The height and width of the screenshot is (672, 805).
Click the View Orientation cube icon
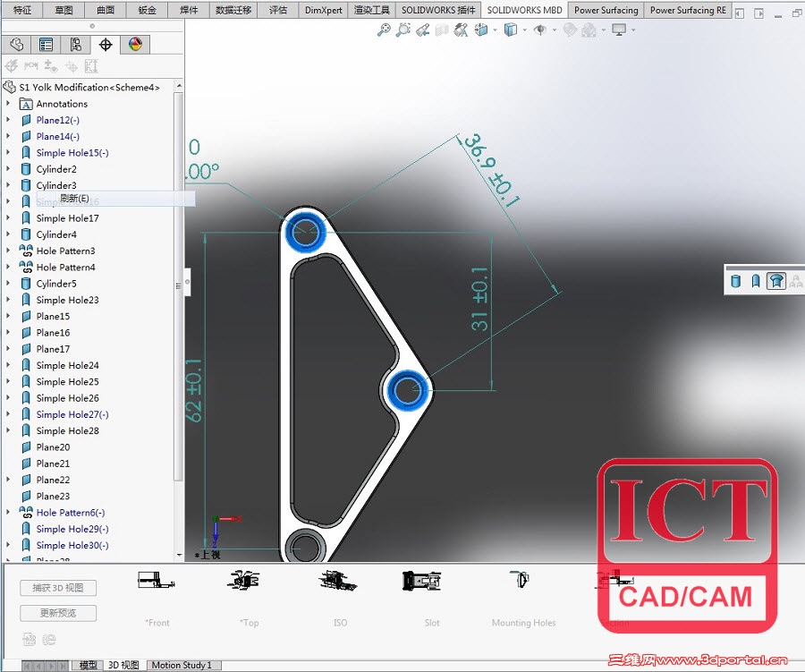click(x=481, y=30)
